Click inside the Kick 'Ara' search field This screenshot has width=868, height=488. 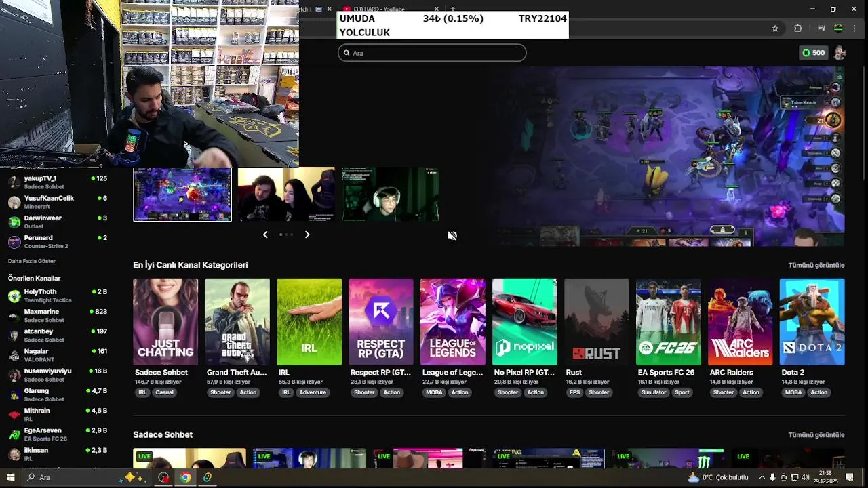pyautogui.click(x=432, y=53)
